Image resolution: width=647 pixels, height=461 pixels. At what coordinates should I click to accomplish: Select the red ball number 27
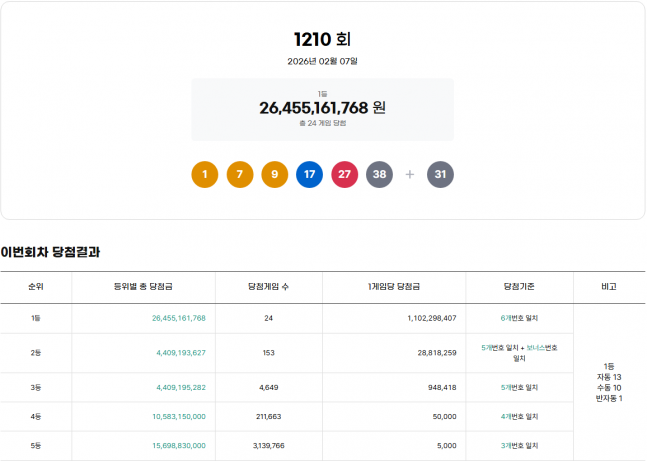pyautogui.click(x=345, y=174)
